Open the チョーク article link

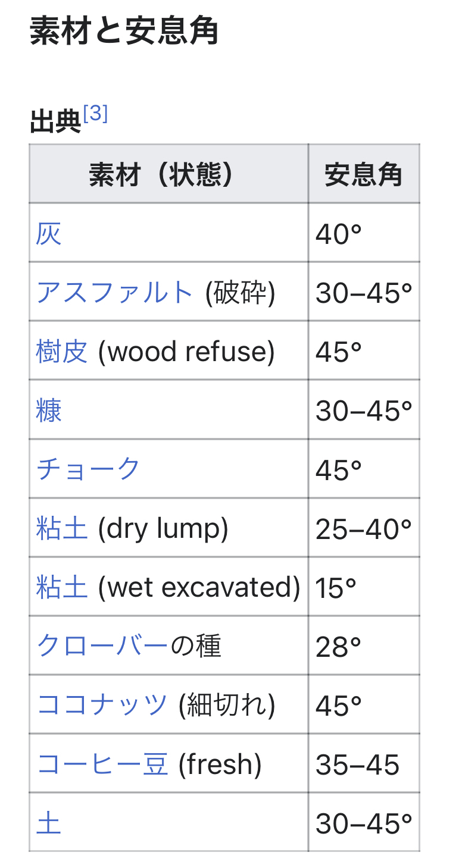point(89,469)
